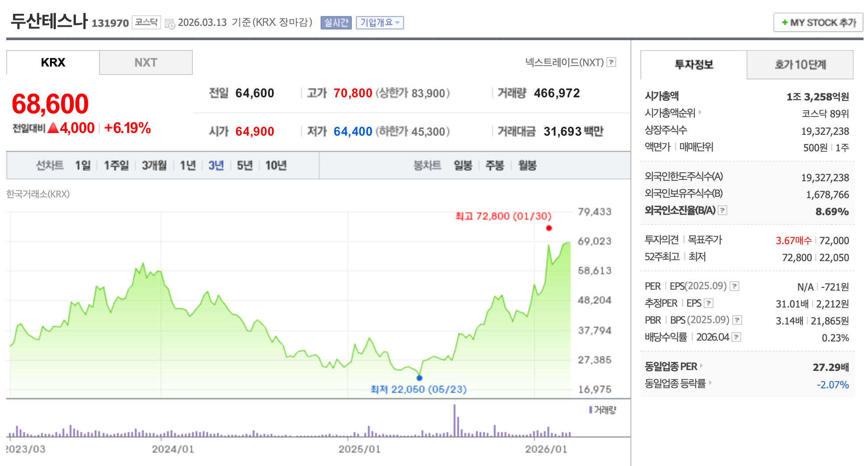Select the 1년 line chart period
868x466 pixels.
click(188, 166)
